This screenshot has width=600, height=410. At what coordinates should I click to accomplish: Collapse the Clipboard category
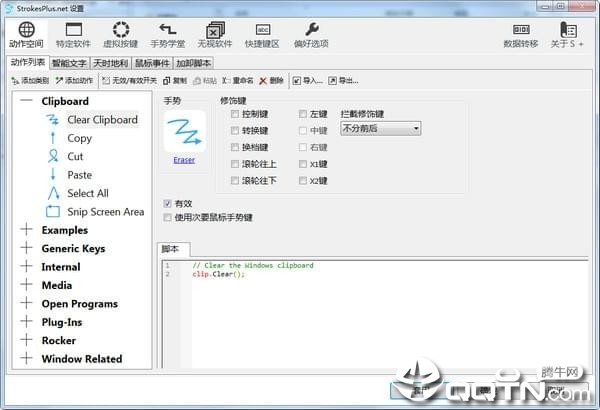26,101
